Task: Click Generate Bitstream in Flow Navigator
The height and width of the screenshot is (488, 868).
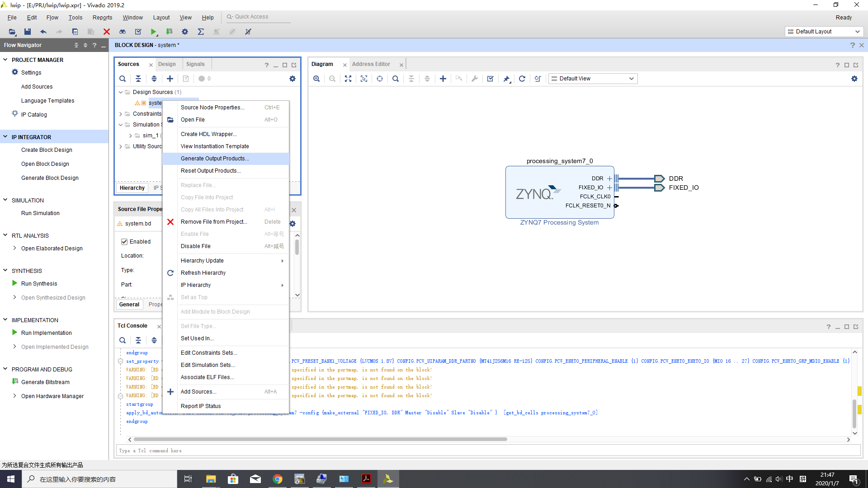Action: (x=45, y=382)
